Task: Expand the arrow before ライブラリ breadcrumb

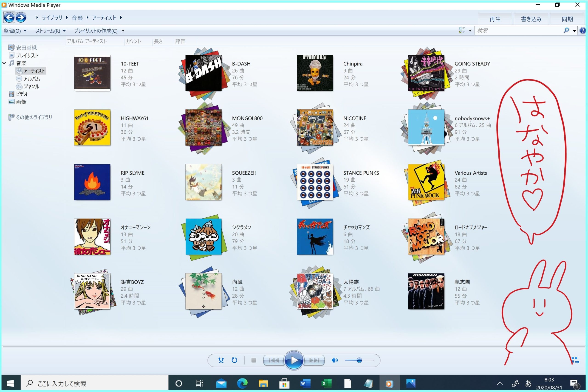Action: tap(37, 17)
